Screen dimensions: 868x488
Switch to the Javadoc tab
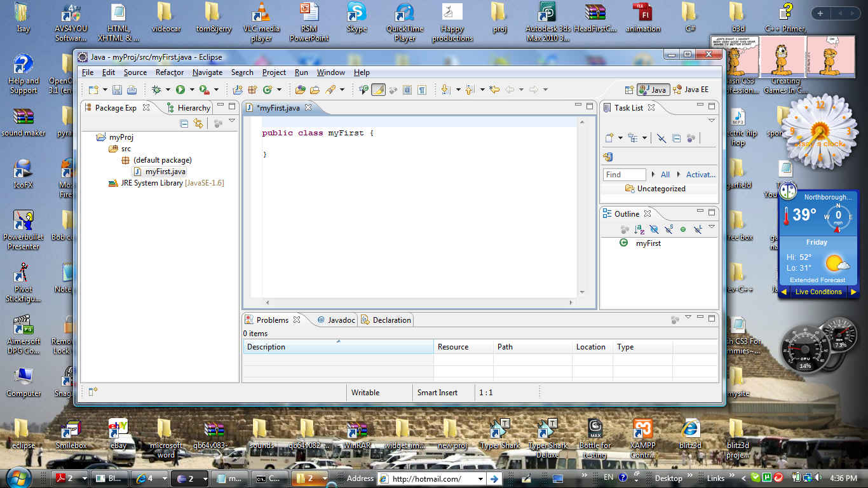336,320
